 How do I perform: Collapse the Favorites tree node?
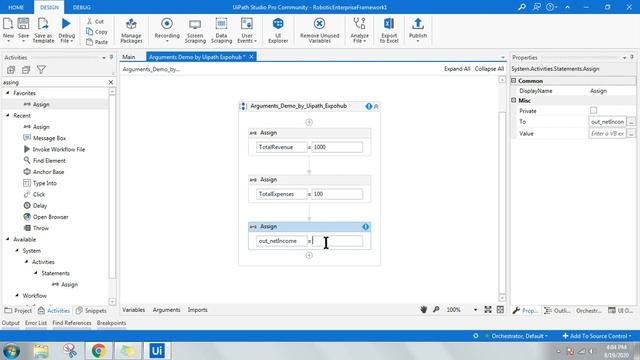8,93
